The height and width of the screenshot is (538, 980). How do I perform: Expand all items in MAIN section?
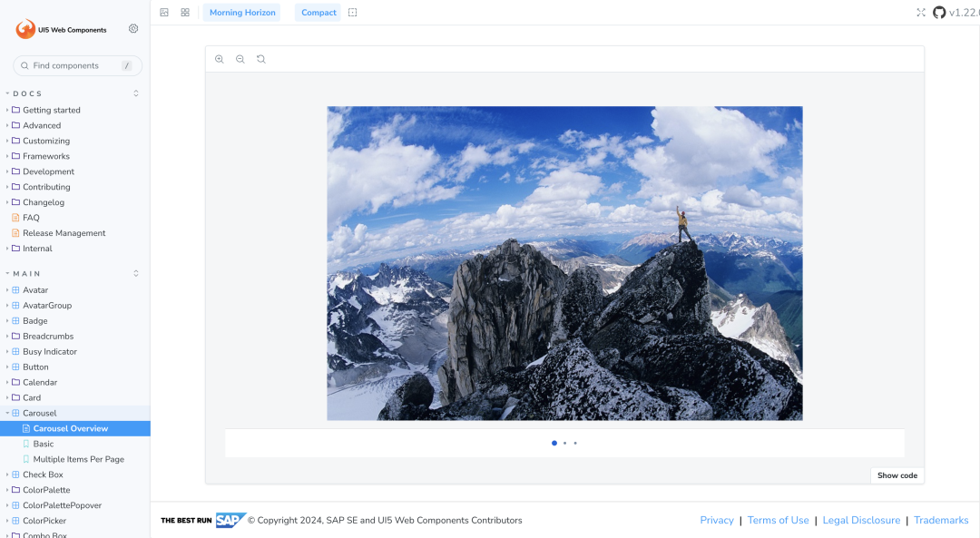tap(135, 274)
